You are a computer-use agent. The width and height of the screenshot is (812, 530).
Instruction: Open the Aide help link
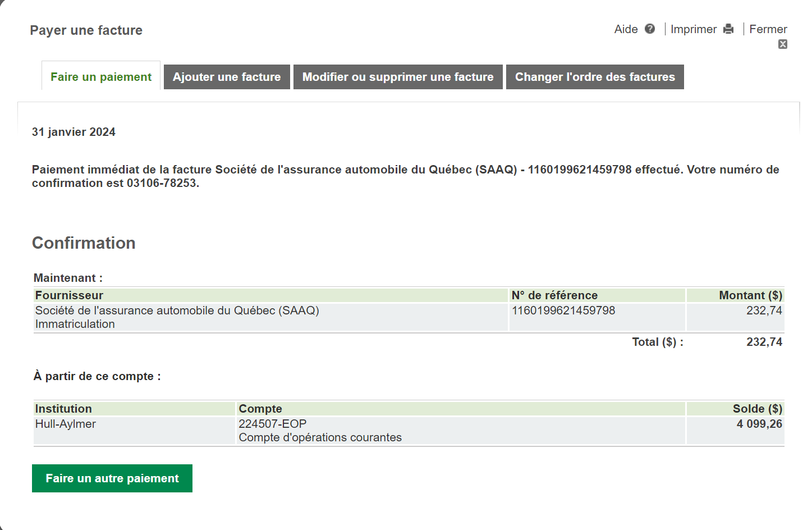pos(626,29)
